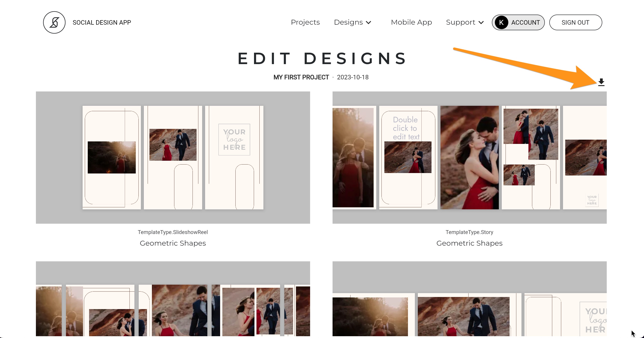
Task: Select SlideshowReel slide with Your Logo Here
Action: click(x=234, y=157)
